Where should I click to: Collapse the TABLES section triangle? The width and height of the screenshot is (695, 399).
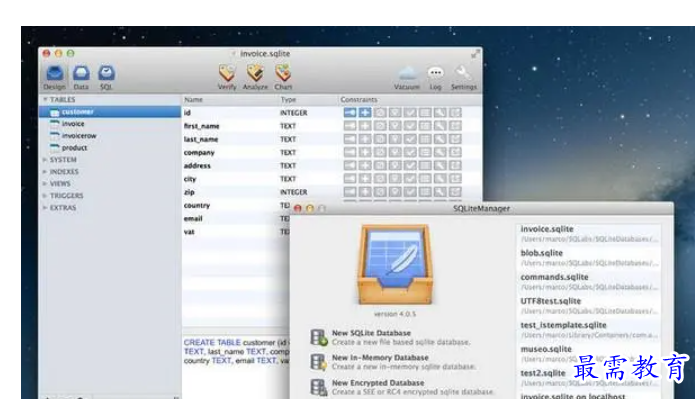[x=45, y=99]
